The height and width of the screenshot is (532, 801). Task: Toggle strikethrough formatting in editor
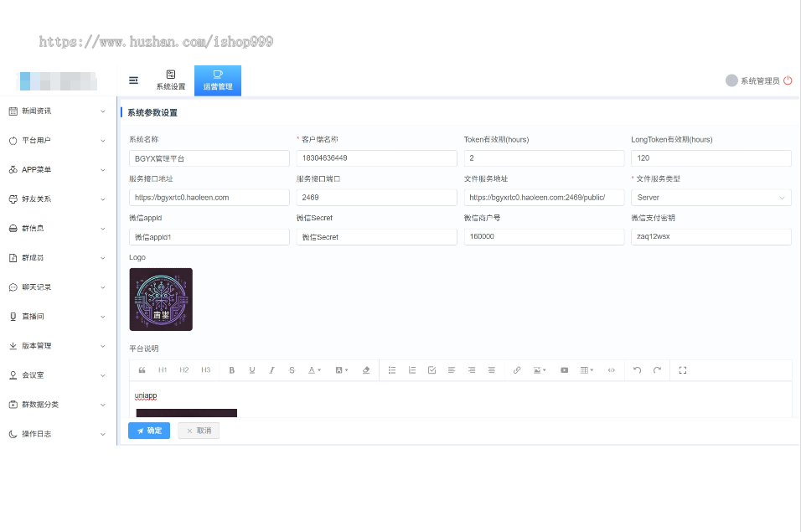292,370
